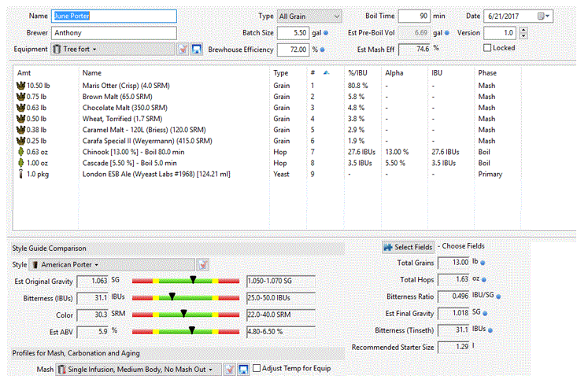Select the Brown Malt (65.0 SRM) row
The width and height of the screenshot is (588, 383).
coord(267,97)
